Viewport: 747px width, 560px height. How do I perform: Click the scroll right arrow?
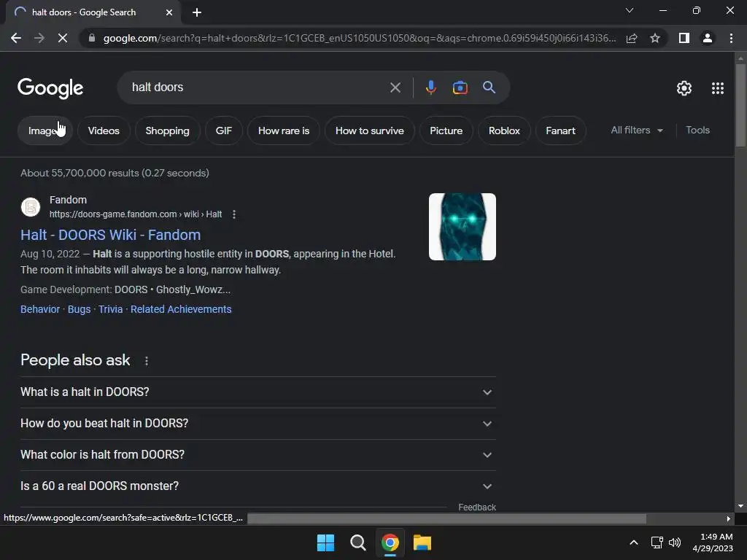point(729,518)
